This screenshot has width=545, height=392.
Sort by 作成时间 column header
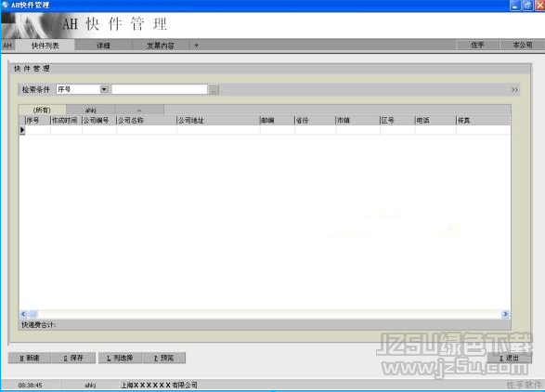click(67, 121)
